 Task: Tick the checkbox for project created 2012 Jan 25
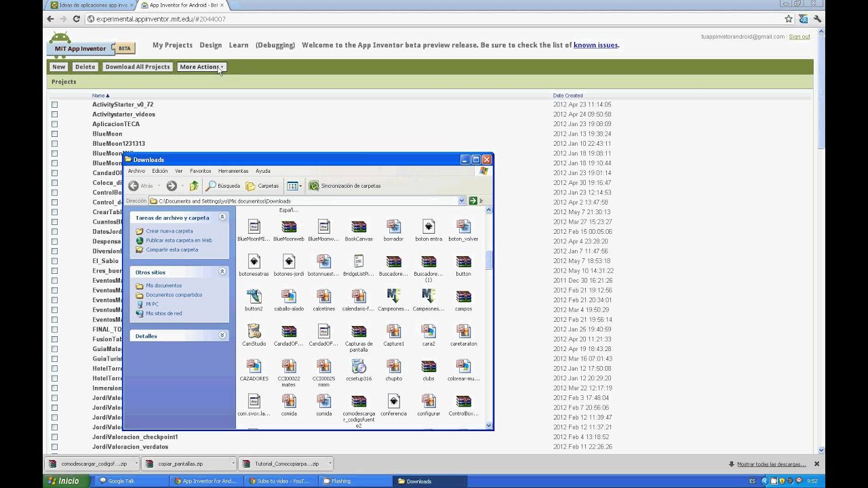click(x=55, y=329)
